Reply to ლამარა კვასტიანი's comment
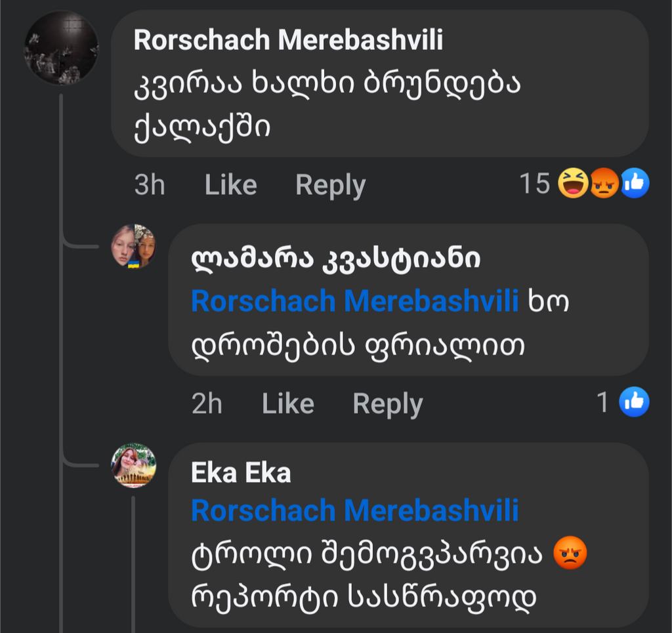The image size is (672, 633). click(387, 403)
